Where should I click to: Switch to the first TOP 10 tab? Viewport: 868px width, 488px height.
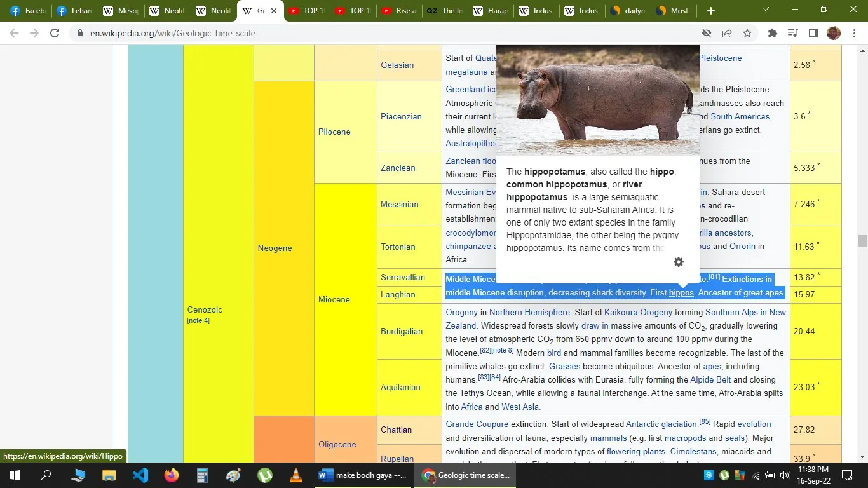coord(306,11)
